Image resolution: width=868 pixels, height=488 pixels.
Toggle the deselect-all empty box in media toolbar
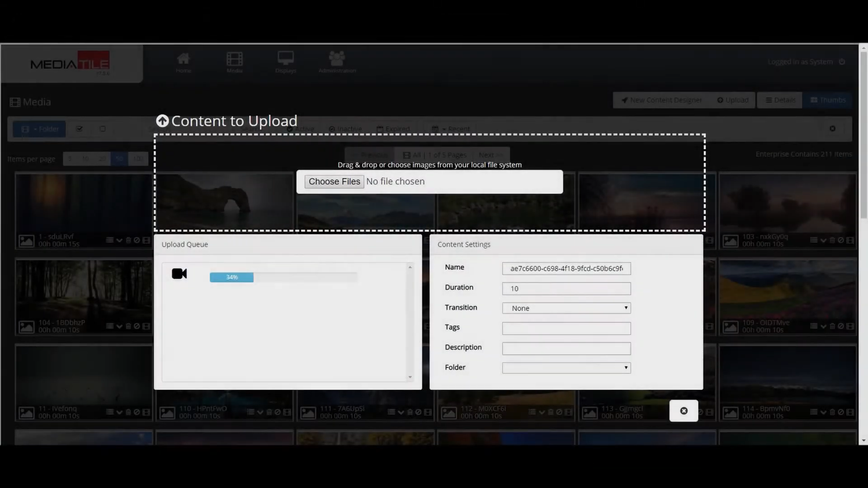[x=103, y=129]
